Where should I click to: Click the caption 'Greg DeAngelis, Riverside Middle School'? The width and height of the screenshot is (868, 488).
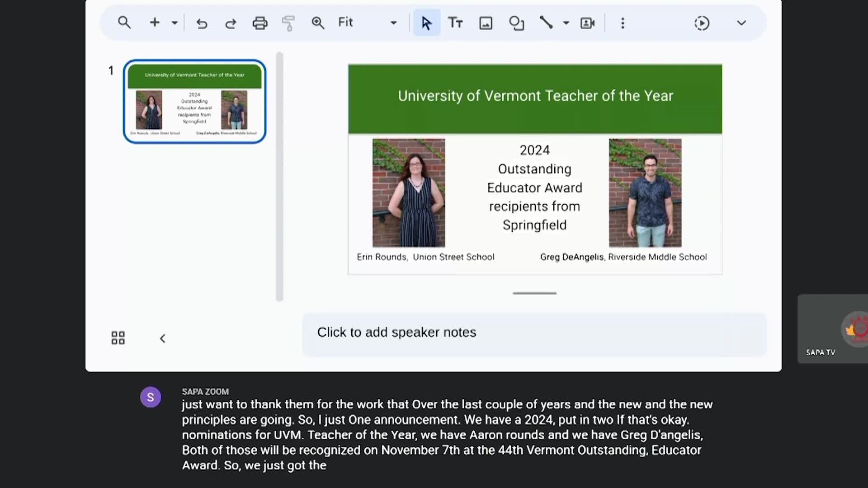point(623,257)
